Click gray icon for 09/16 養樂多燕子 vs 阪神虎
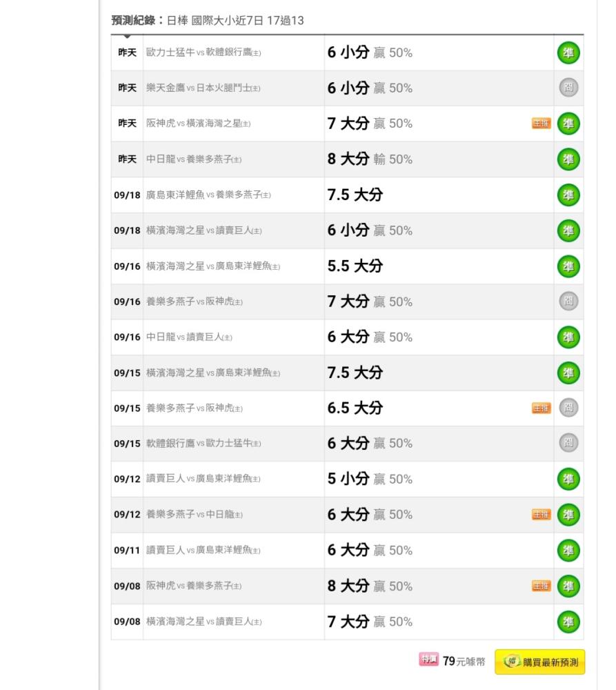Screen dimensions: 616x690 point(568,302)
